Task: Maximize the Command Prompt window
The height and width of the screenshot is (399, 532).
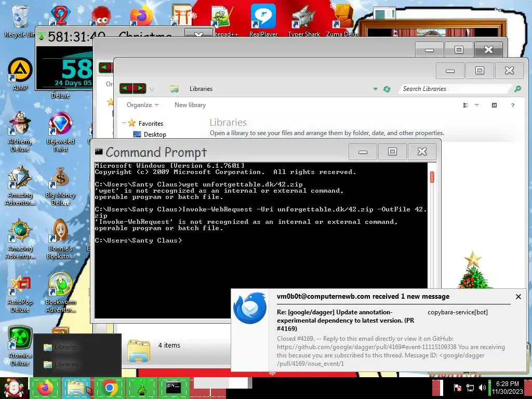Action: click(392, 152)
